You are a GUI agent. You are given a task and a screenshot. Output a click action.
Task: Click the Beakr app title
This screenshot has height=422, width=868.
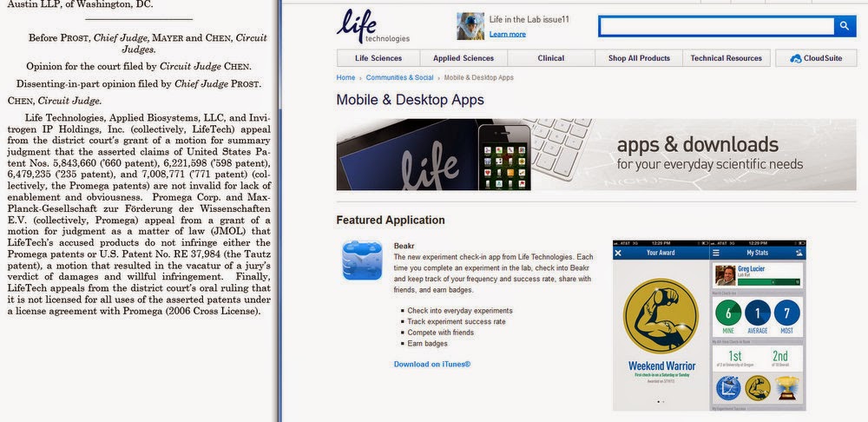tap(404, 246)
